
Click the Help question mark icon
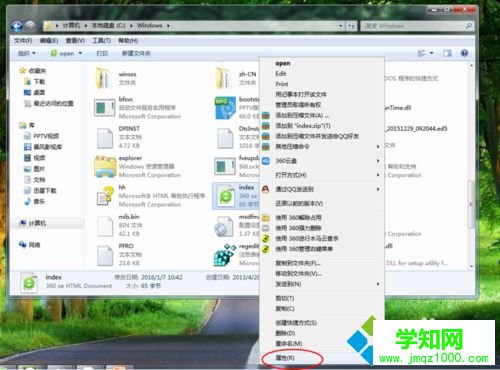point(464,53)
